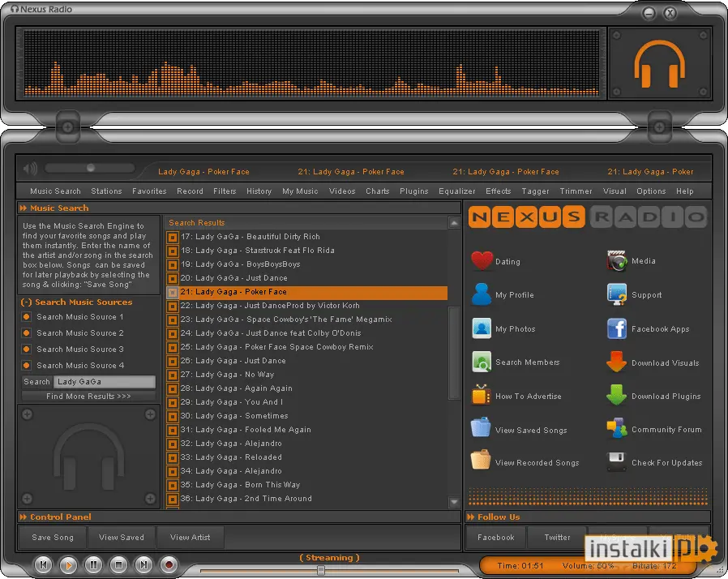Toggle Search Music Source 3
Viewport: 728px width, 579px height.
click(x=27, y=350)
